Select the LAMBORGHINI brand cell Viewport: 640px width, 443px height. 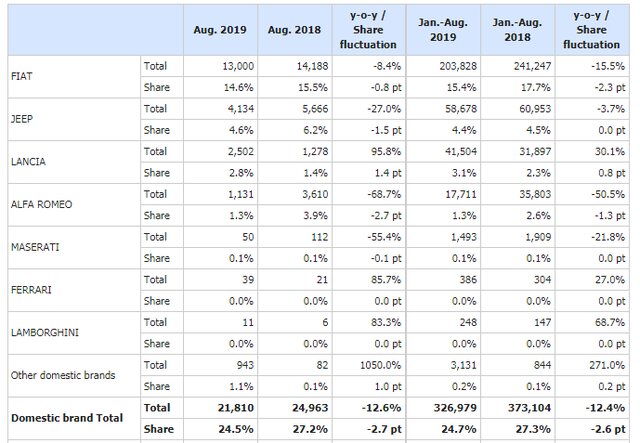coord(74,333)
